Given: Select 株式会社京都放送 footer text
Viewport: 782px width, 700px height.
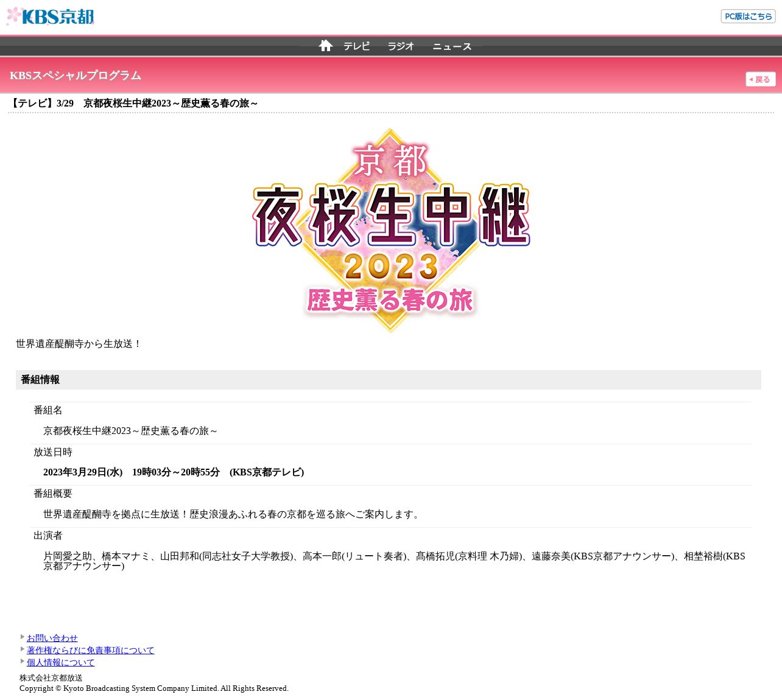Looking at the screenshot, I should pos(51,677).
